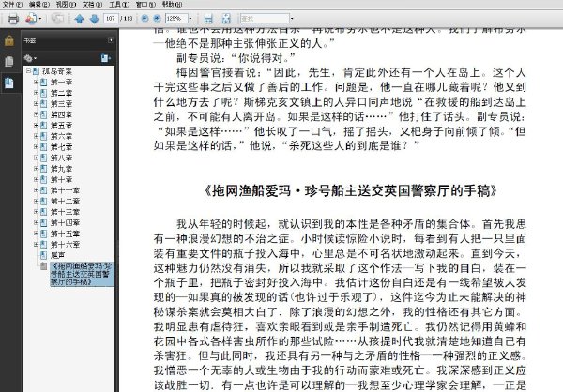Screen dimensions: 563x392
Task: Jump to the 第四章 bookmark
Action: coord(61,114)
